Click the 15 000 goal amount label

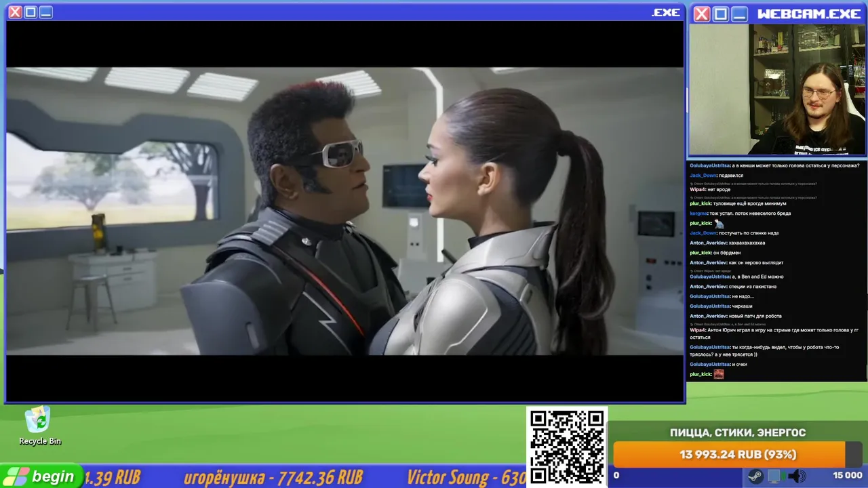[x=847, y=475]
